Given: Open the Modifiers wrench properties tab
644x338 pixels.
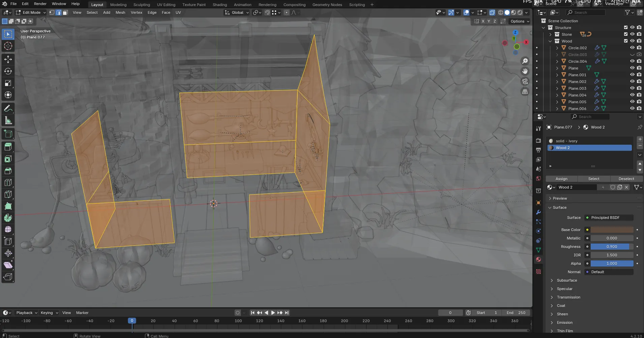Looking at the screenshot, I should [x=538, y=212].
